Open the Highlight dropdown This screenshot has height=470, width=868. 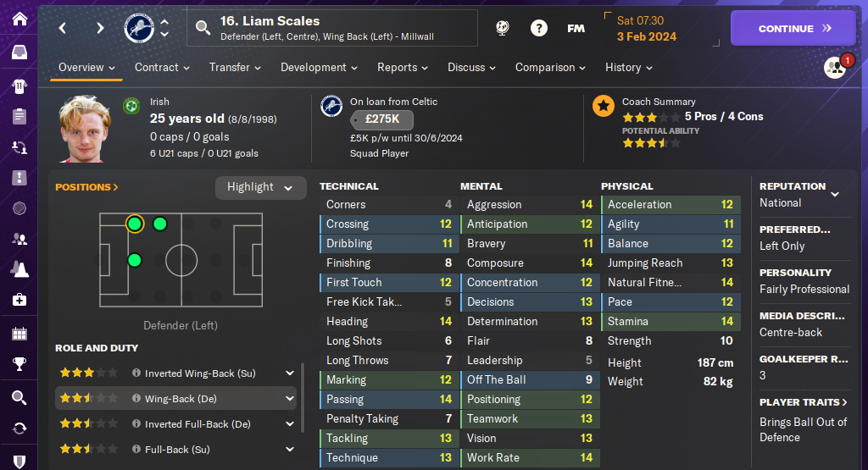coord(260,187)
